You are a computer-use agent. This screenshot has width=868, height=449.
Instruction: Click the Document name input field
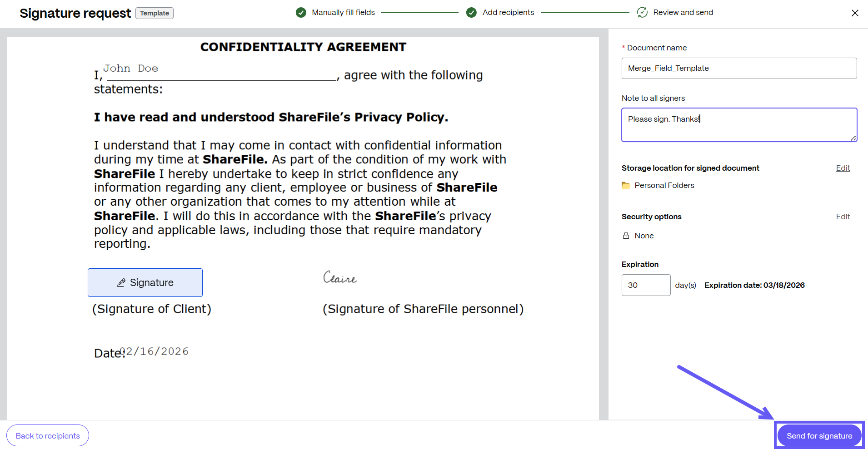739,68
